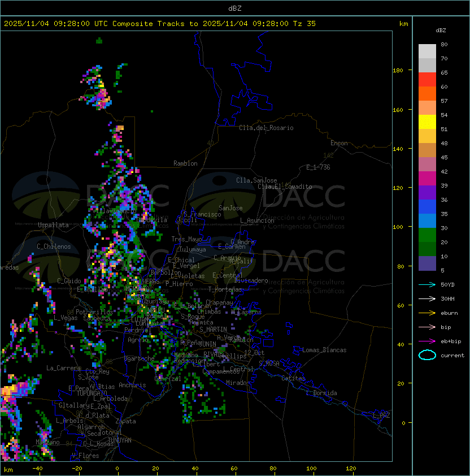Screen dimensions: 470x476
Task: Click the JUNIN place label
Action: (x=207, y=344)
